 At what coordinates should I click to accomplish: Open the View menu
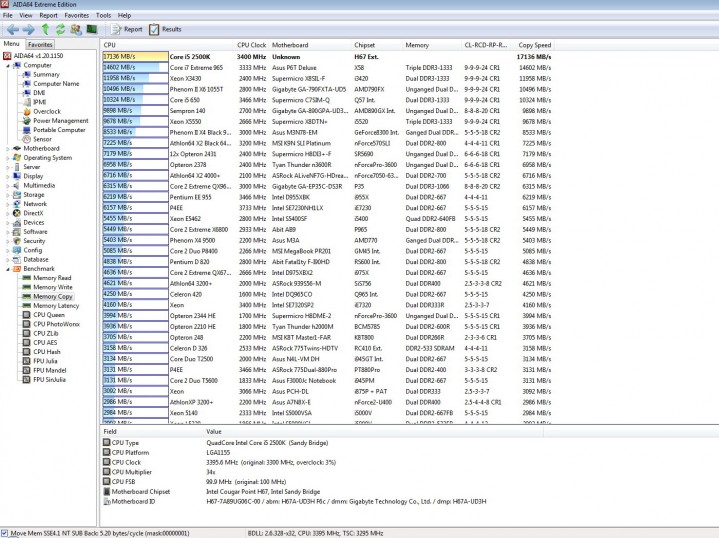[x=26, y=15]
